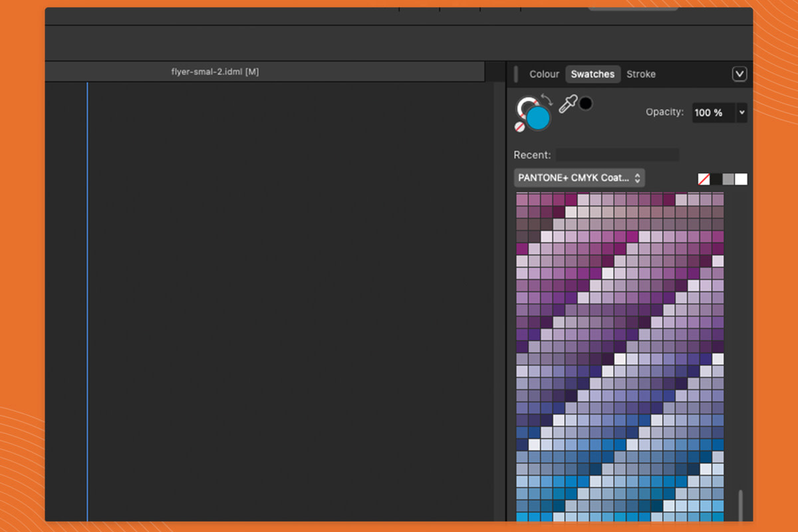Expand the Opacity value dropdown
Screen dimensions: 798x532
click(x=741, y=112)
